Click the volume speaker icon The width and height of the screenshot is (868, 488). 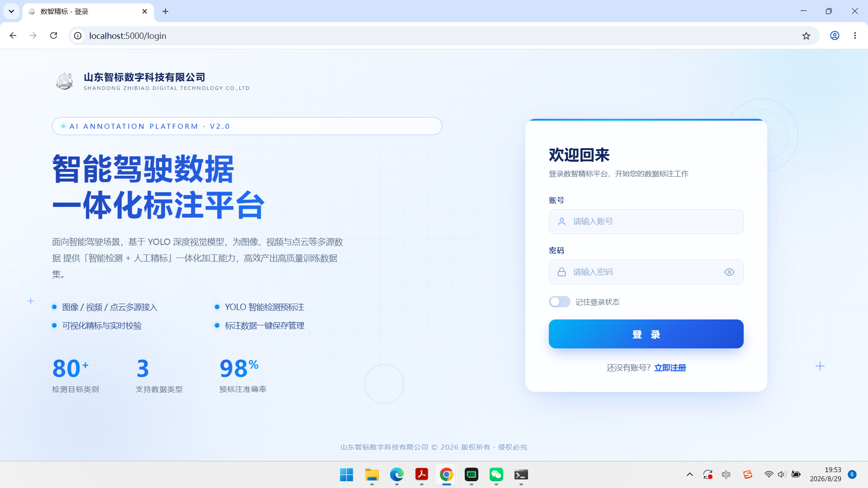(782, 474)
